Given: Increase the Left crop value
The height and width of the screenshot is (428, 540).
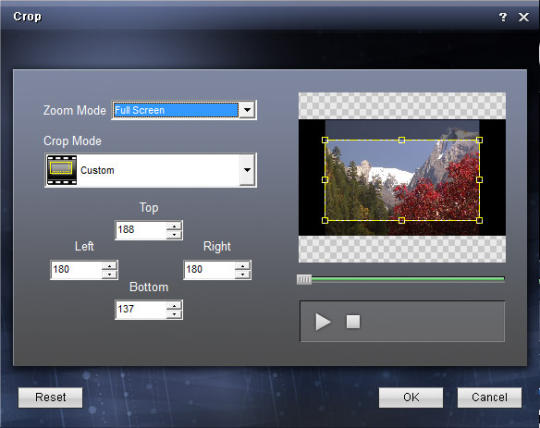Looking at the screenshot, I should [x=110, y=266].
